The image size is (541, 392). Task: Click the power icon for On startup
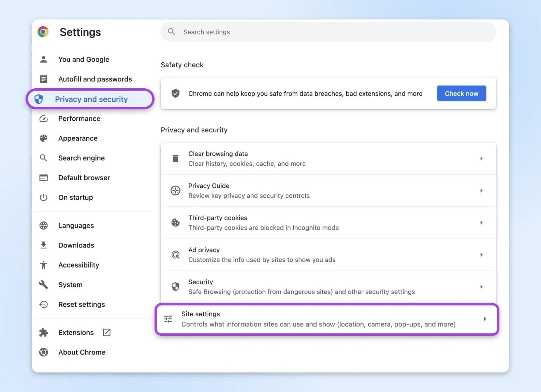(43, 197)
